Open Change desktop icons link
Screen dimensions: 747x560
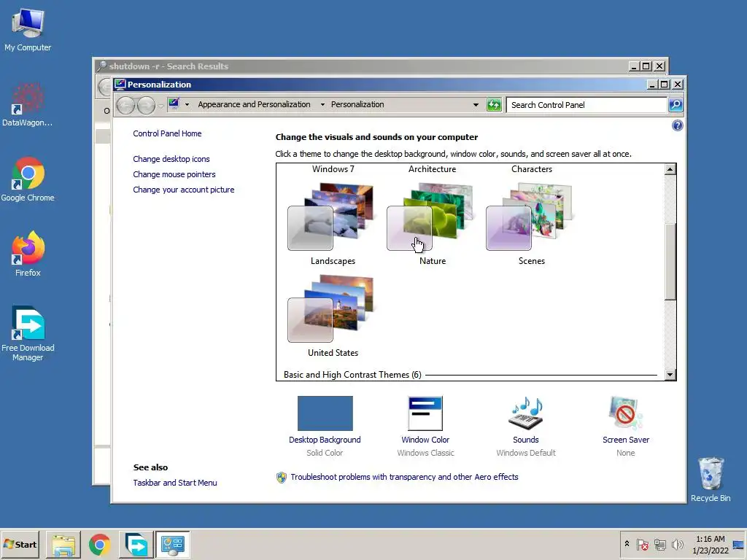click(x=171, y=159)
